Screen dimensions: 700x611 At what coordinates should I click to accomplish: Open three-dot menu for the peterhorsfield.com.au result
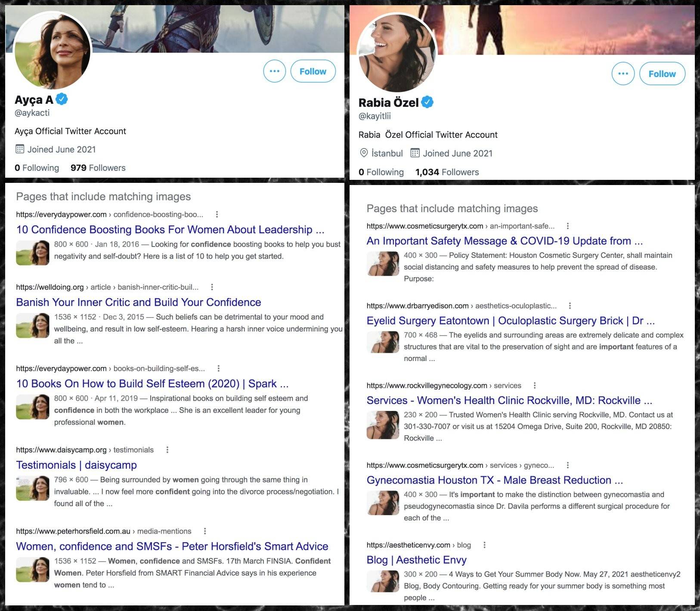click(x=205, y=531)
